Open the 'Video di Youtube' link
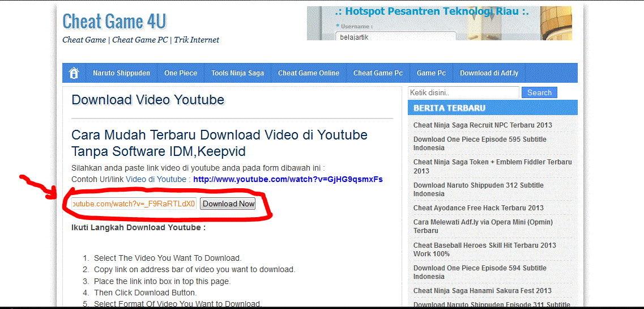The height and width of the screenshot is (309, 644). [x=156, y=179]
